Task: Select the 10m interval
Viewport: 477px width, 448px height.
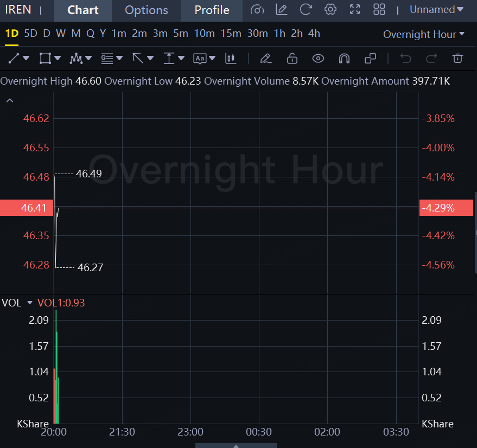Action: 205,34
